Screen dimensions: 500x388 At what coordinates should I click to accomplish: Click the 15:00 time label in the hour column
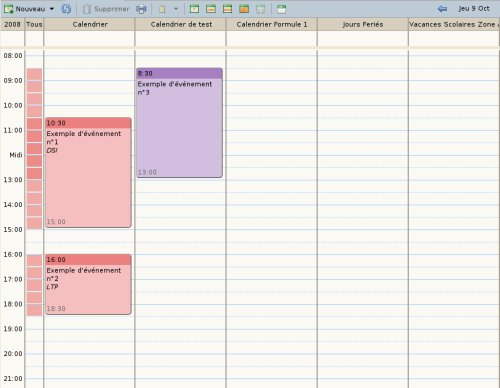click(13, 229)
